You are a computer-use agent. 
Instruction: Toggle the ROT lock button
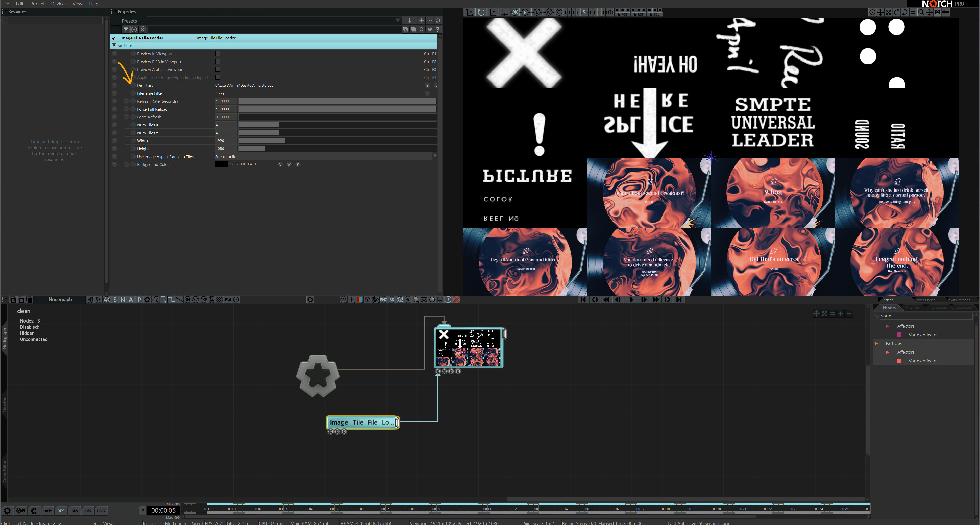click(x=639, y=14)
